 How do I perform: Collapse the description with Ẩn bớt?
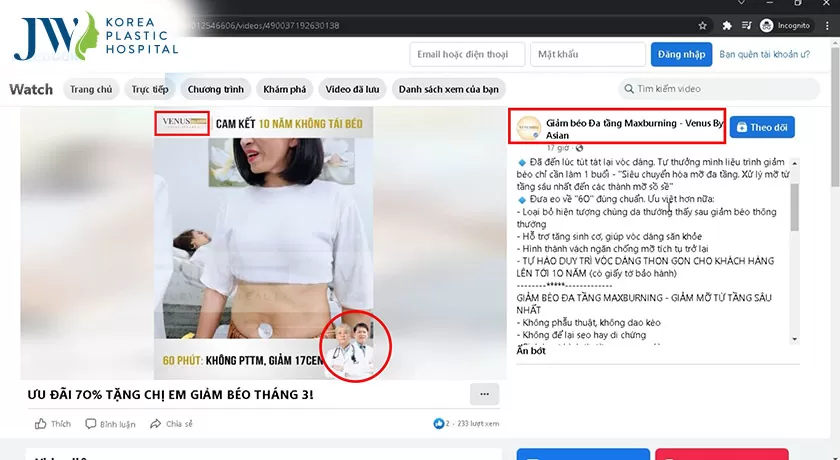(x=531, y=351)
